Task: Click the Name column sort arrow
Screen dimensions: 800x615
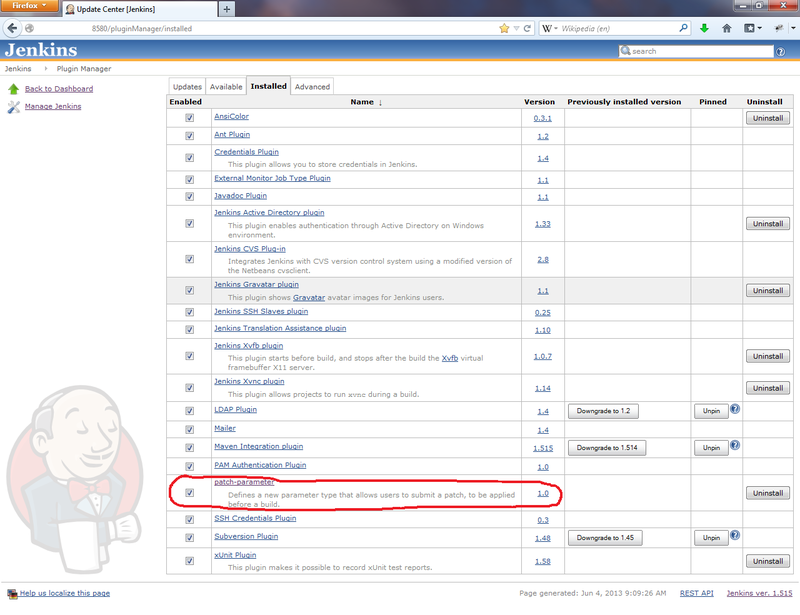Action: point(380,103)
